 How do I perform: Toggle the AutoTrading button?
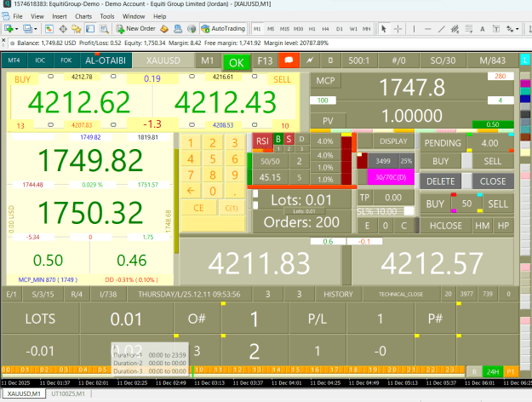(x=223, y=29)
